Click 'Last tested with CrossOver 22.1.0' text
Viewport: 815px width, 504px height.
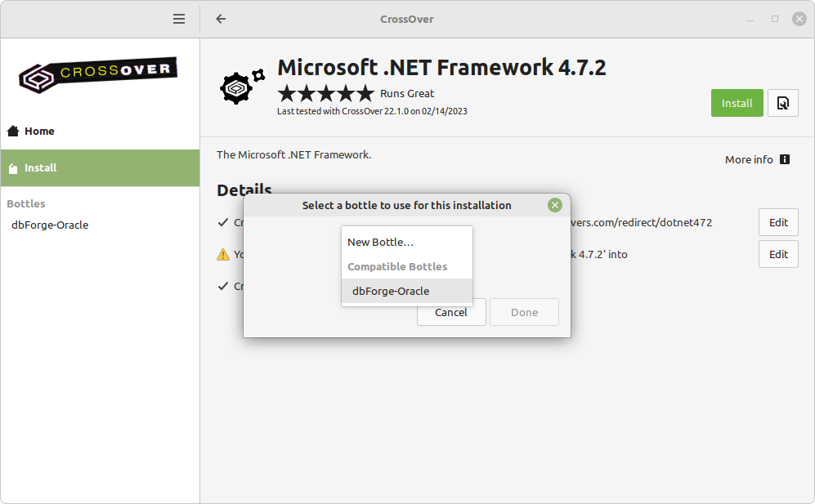(x=372, y=111)
